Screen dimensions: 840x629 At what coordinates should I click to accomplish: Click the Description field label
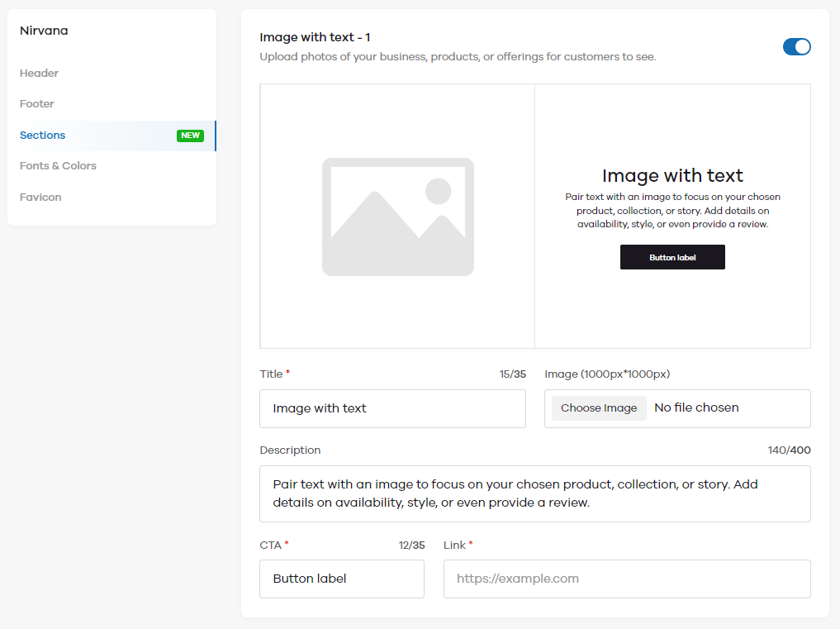291,450
